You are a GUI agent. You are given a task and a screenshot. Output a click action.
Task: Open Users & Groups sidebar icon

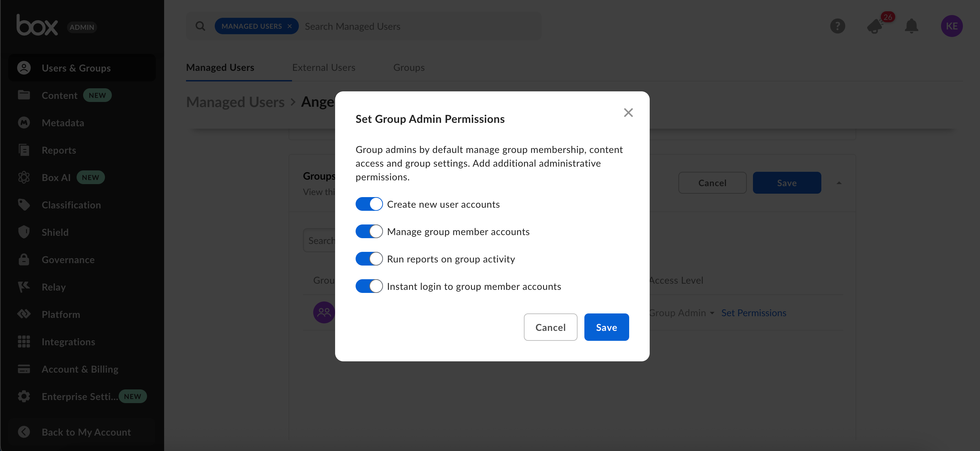point(24,68)
